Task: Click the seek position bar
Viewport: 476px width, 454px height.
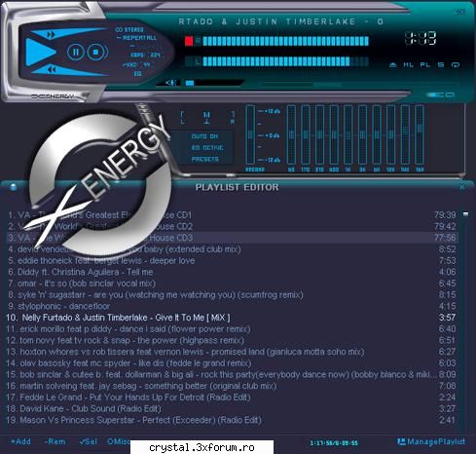Action: pos(360,85)
